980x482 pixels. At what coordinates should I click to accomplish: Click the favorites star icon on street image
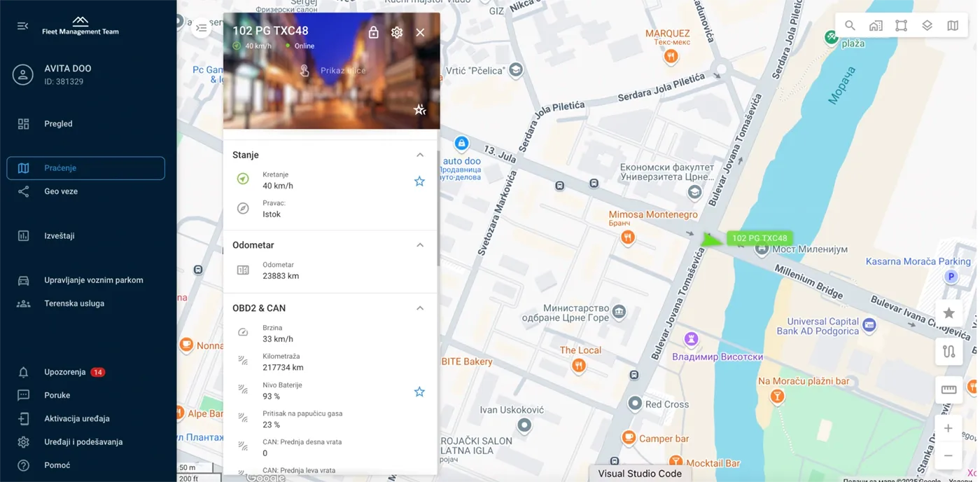click(x=419, y=109)
